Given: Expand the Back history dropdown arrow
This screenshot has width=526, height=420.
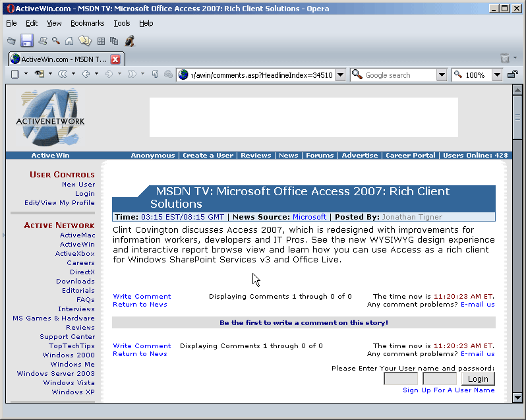Looking at the screenshot, I should click(x=96, y=74).
